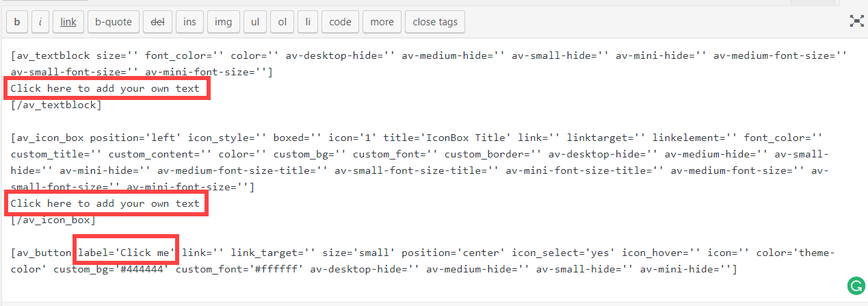Insert bold tag with b button
This screenshot has height=306, width=868.
(x=16, y=22)
